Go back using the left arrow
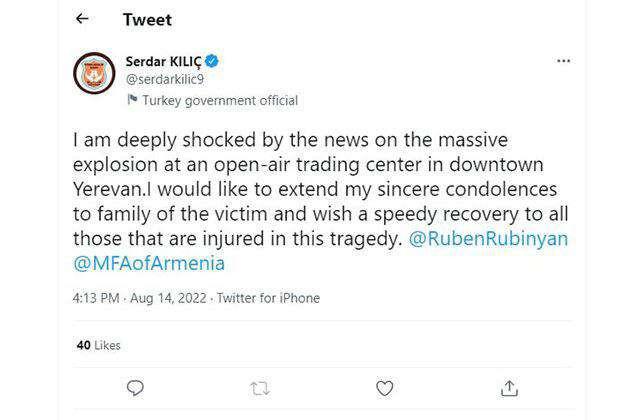 pyautogui.click(x=82, y=18)
